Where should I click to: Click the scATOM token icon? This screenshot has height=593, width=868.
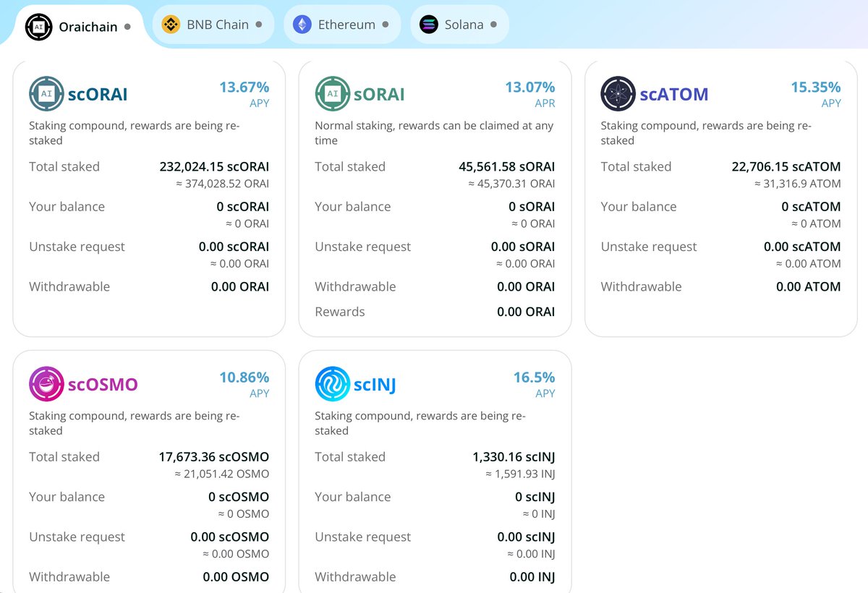[x=618, y=94]
